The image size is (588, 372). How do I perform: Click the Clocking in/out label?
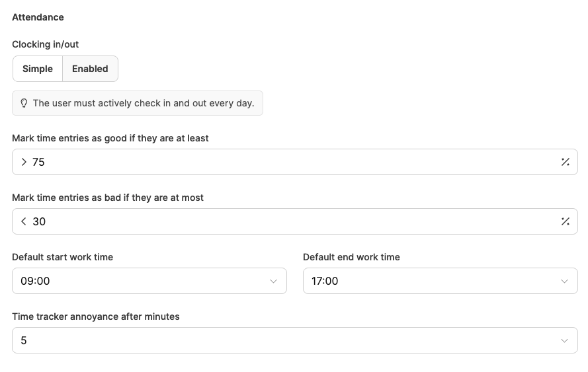click(46, 44)
